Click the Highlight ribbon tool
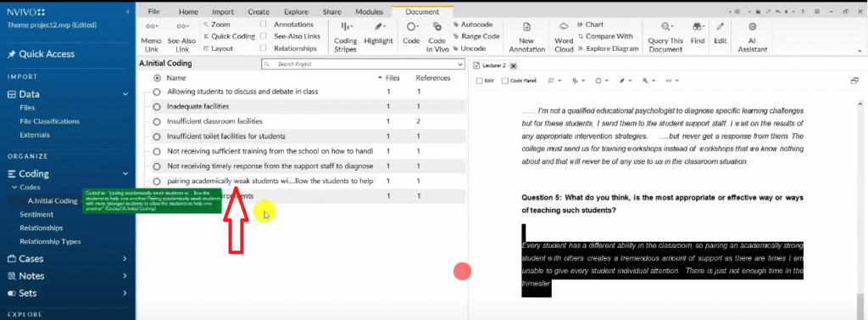Screen dimensions: 868x320 pyautogui.click(x=378, y=33)
